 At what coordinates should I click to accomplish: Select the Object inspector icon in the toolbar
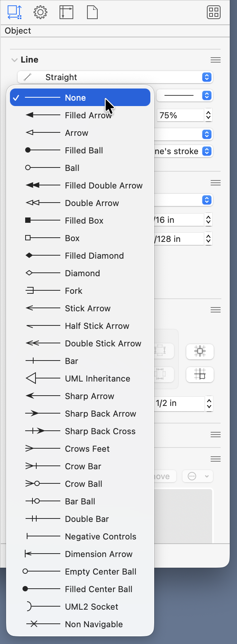tap(14, 12)
